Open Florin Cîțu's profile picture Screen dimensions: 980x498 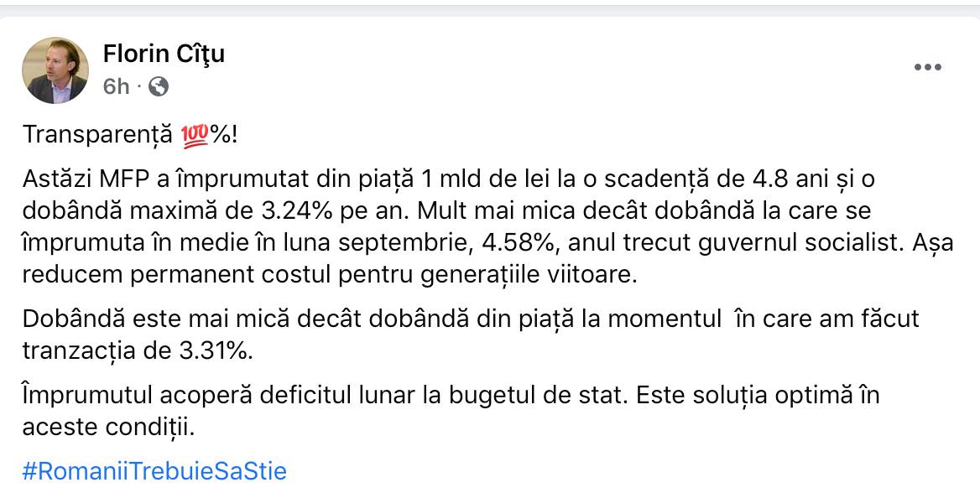[55, 70]
